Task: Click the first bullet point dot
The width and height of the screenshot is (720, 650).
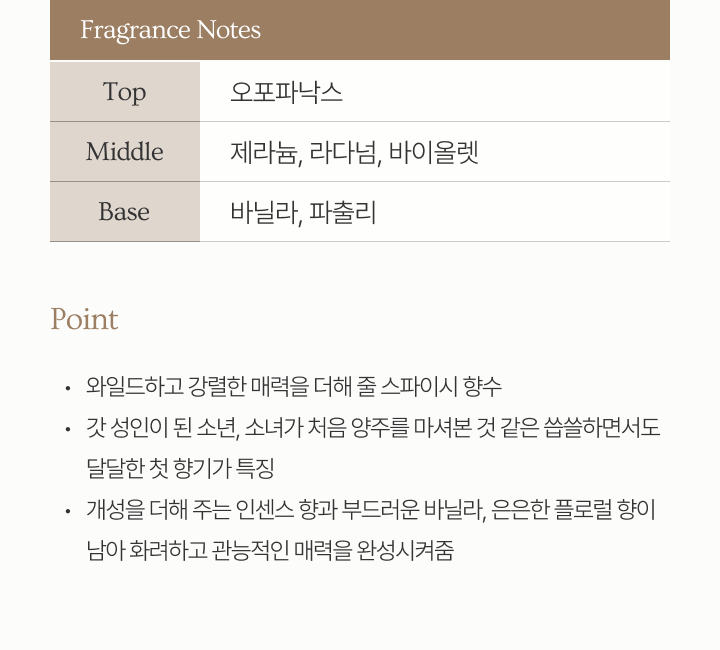Action: tap(66, 387)
